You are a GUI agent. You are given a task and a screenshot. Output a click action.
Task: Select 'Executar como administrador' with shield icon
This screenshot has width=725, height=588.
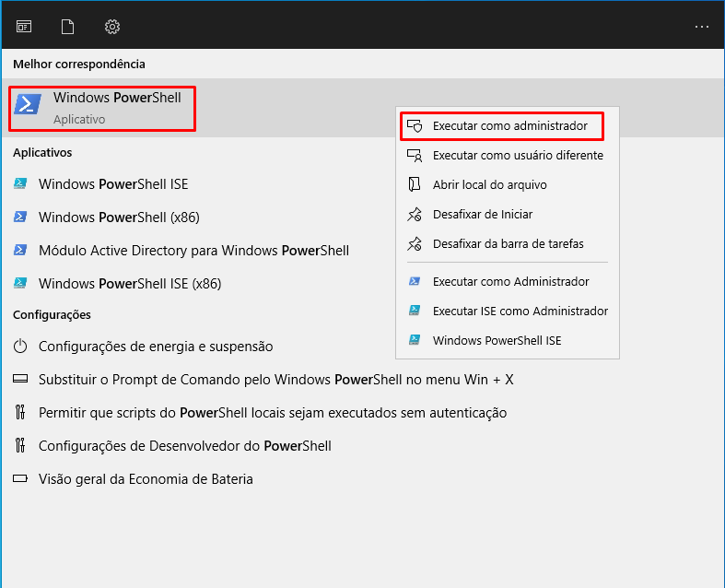(509, 126)
